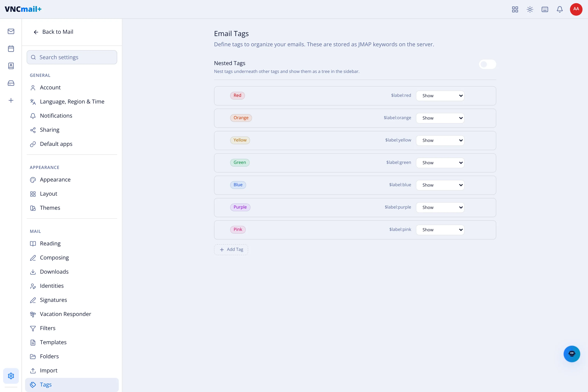Open the Green tag visibility dropdown
Image resolution: width=588 pixels, height=392 pixels.
point(440,163)
